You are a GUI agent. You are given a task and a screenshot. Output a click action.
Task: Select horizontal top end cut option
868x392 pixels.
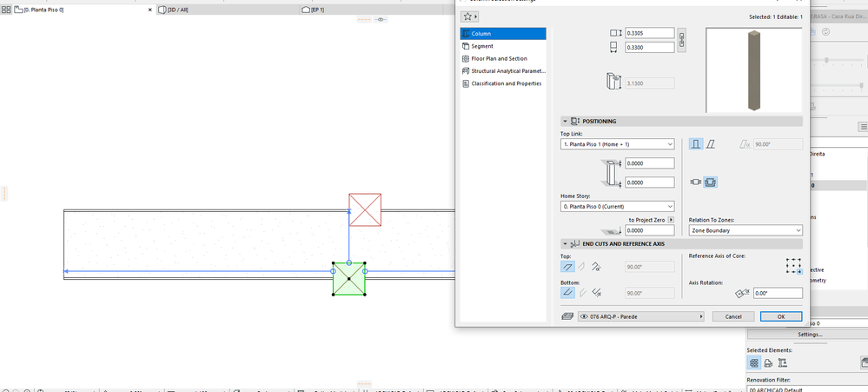(568, 267)
